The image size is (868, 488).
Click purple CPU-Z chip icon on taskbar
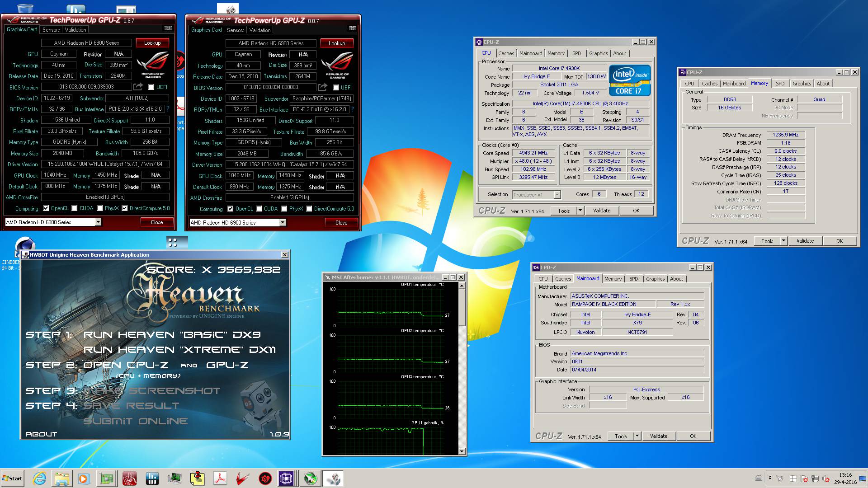tap(286, 479)
